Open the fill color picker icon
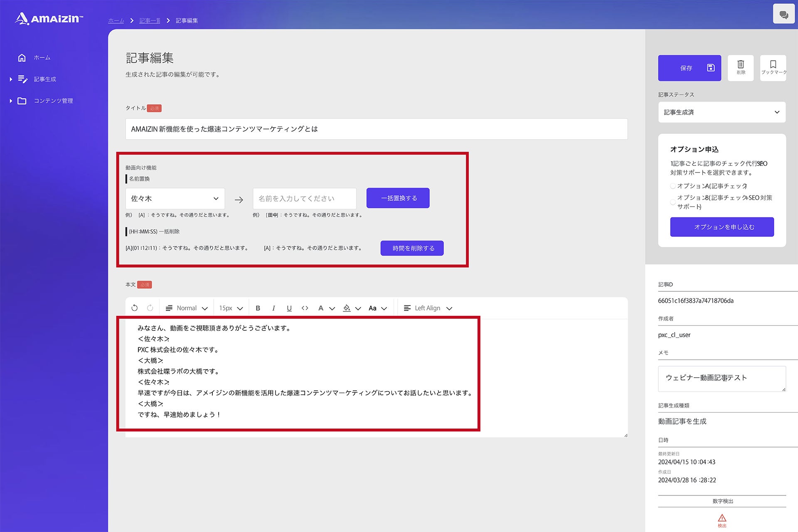Screen dimensions: 798x532 (x=347, y=308)
